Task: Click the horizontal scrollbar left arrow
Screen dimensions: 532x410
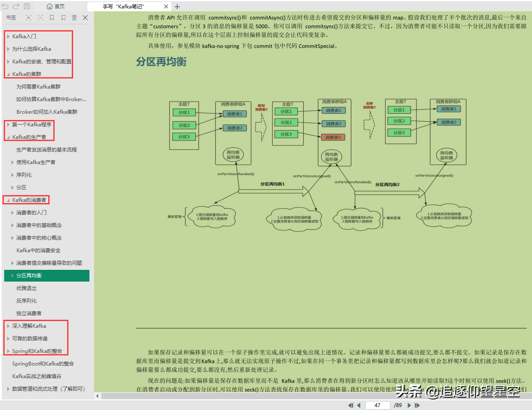Action: point(97,396)
